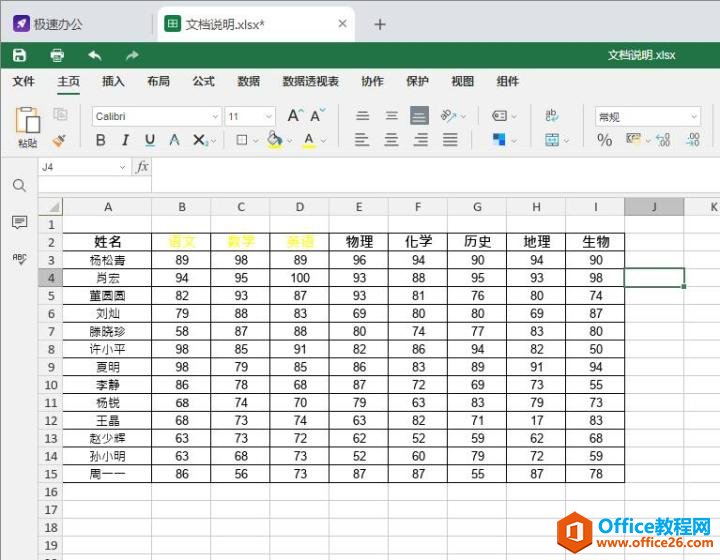Click the fx insert function icon
This screenshot has width=720, height=560.
[x=142, y=167]
